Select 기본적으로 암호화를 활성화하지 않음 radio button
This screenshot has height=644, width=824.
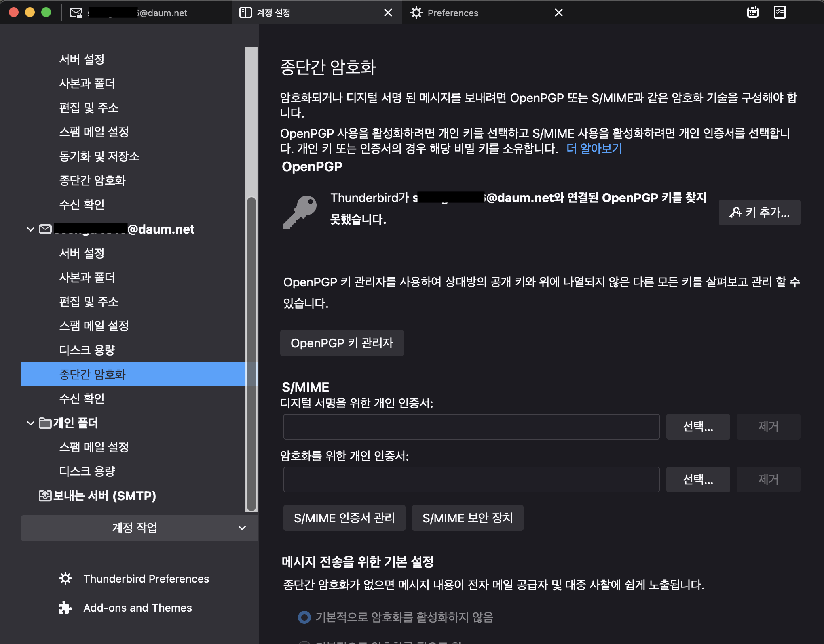(x=304, y=617)
